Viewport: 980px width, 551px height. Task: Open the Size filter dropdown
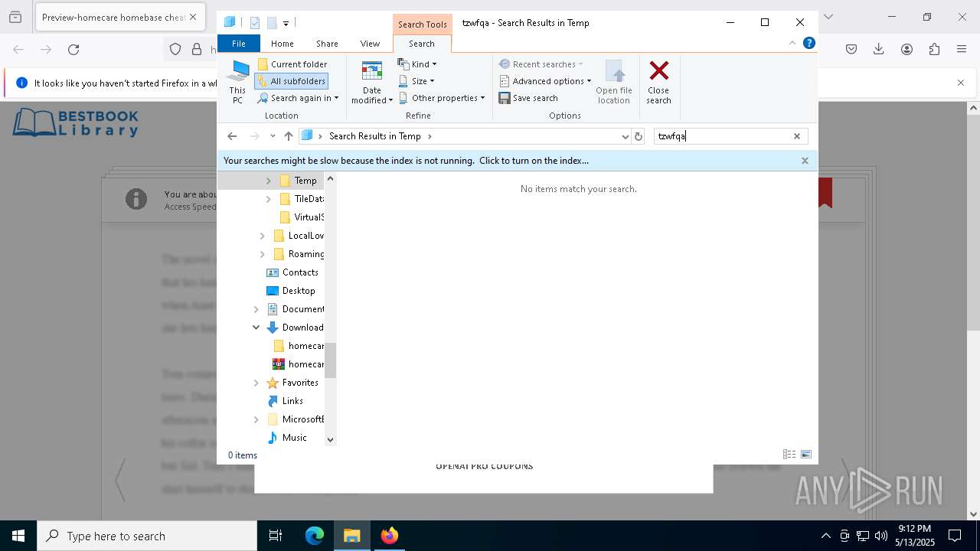416,81
